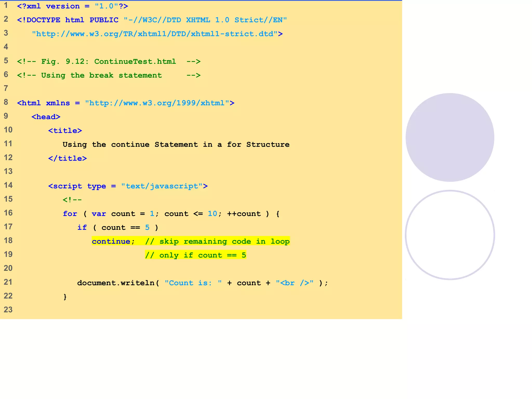Viewport: 532px width, 399px height.
Task: Select the 'Fig. 9.12: ContinueTest.html' comment
Action: 109,62
